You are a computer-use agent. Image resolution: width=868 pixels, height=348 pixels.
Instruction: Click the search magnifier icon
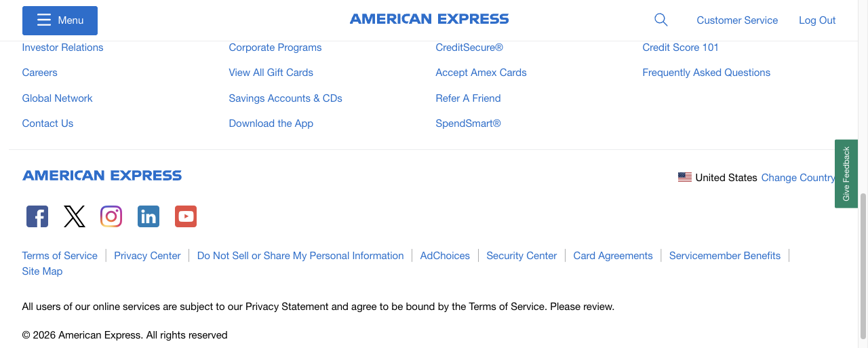pyautogui.click(x=661, y=20)
